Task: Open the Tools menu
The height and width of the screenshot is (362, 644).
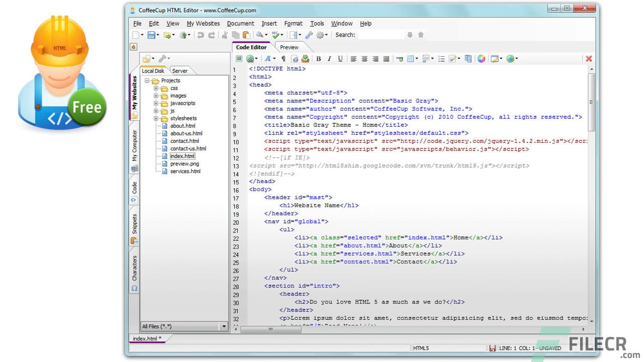Action: pyautogui.click(x=317, y=23)
